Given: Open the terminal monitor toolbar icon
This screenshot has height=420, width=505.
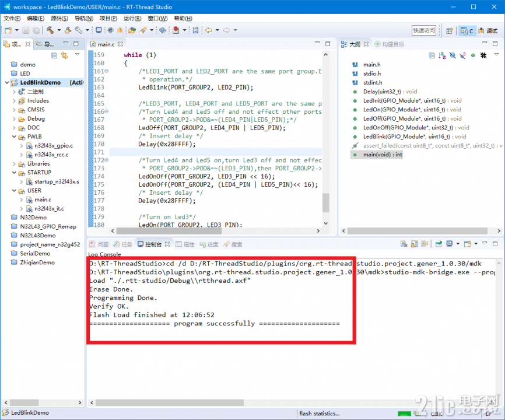Looking at the screenshot, I should (99, 30).
